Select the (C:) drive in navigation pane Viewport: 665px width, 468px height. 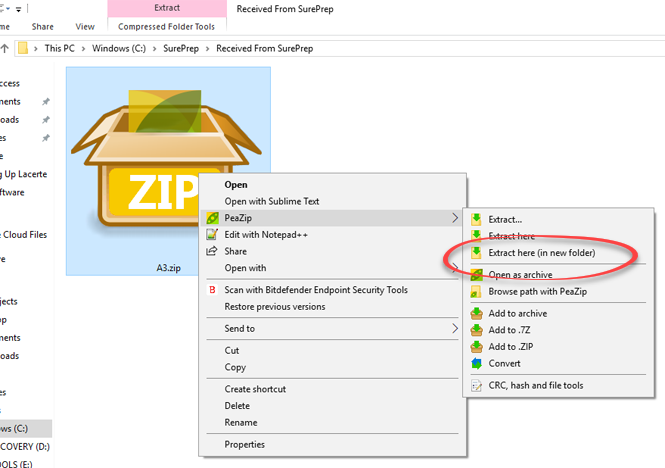pos(25,429)
